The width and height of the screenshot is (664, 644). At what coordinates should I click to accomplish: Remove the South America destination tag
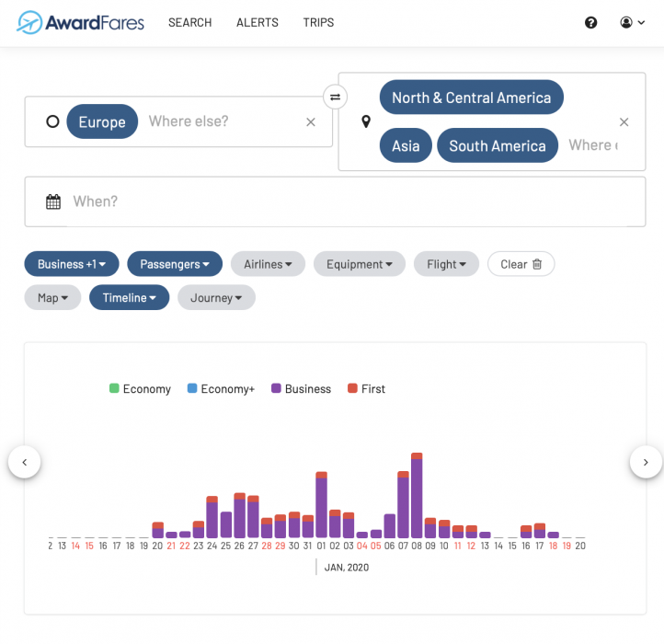pyautogui.click(x=497, y=145)
